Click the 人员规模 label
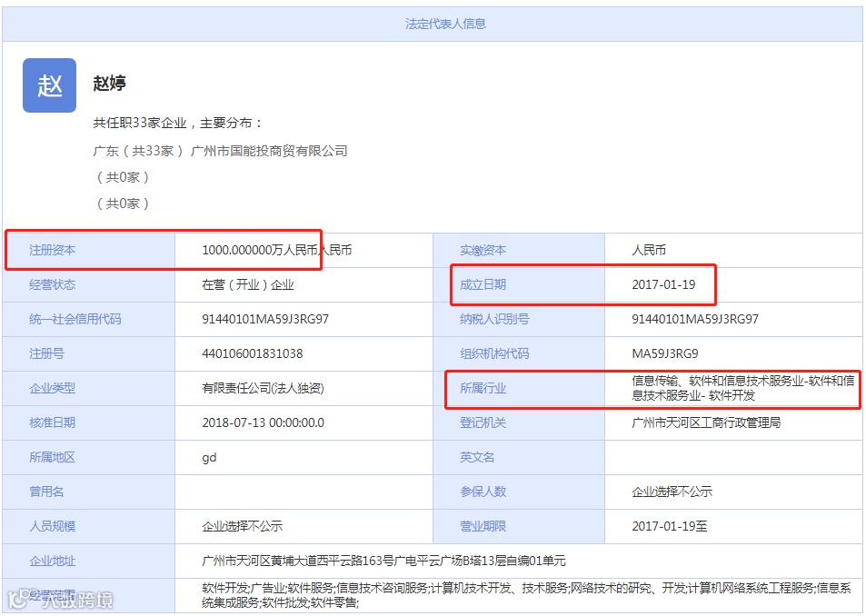This screenshot has height=616, width=866. coord(53,526)
